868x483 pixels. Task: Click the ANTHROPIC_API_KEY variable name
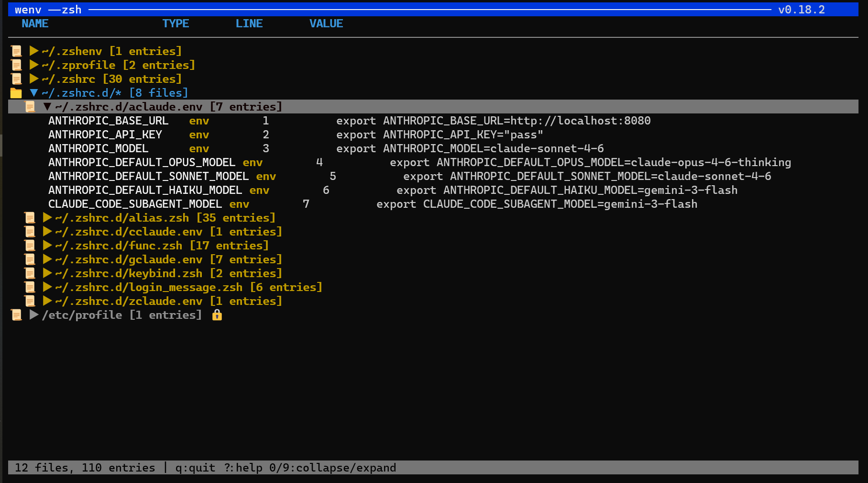(x=105, y=135)
